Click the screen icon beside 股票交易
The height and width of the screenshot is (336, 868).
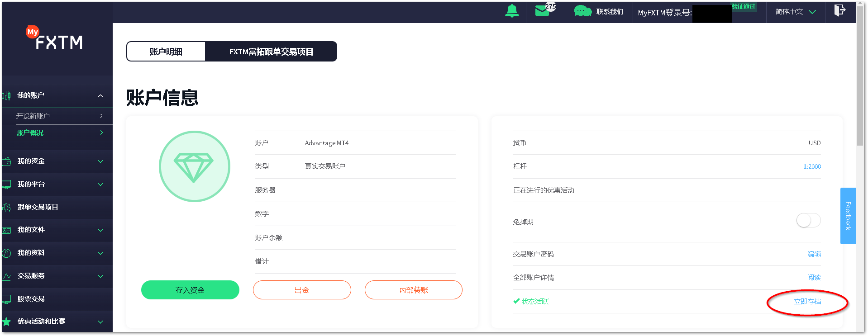pos(6,299)
